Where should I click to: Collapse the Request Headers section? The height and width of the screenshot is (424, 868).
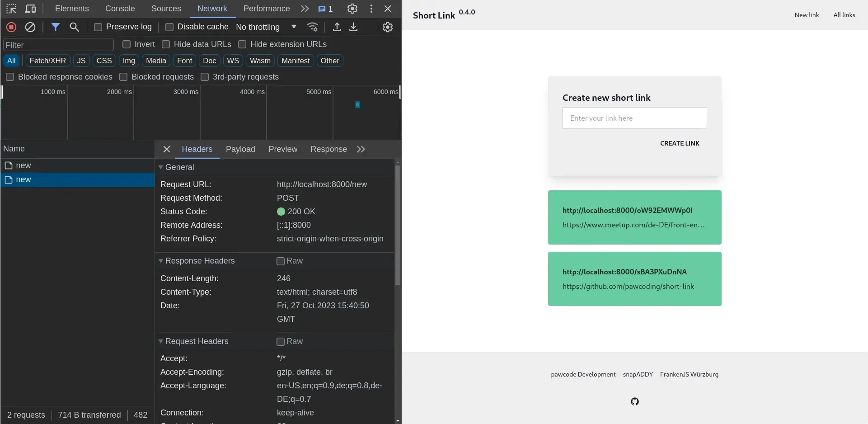(161, 341)
